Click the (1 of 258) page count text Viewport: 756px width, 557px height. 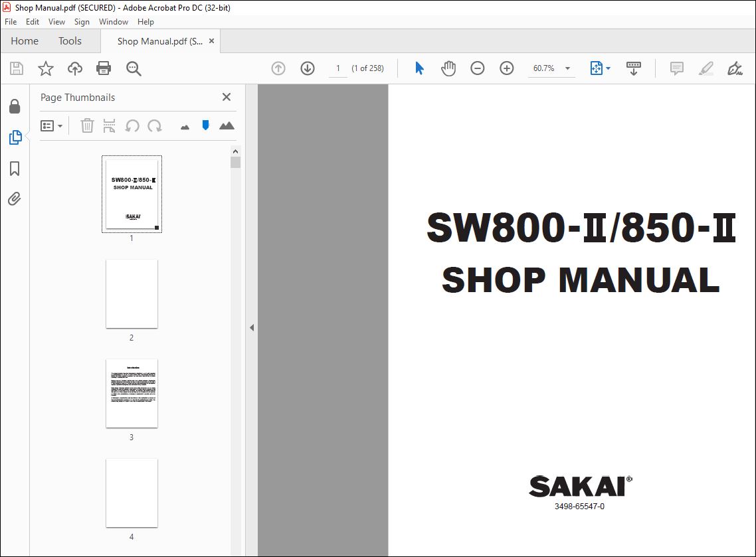click(367, 68)
